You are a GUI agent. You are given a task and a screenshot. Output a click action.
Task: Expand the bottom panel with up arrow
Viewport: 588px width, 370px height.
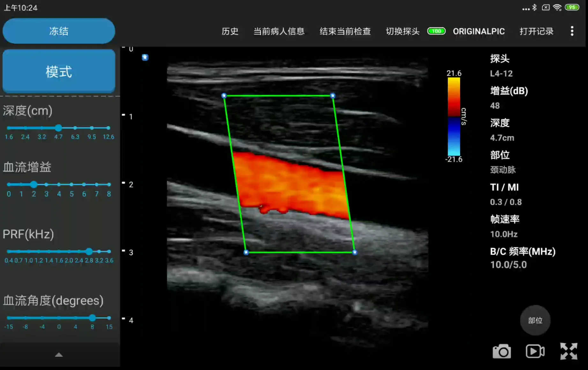coord(59,355)
